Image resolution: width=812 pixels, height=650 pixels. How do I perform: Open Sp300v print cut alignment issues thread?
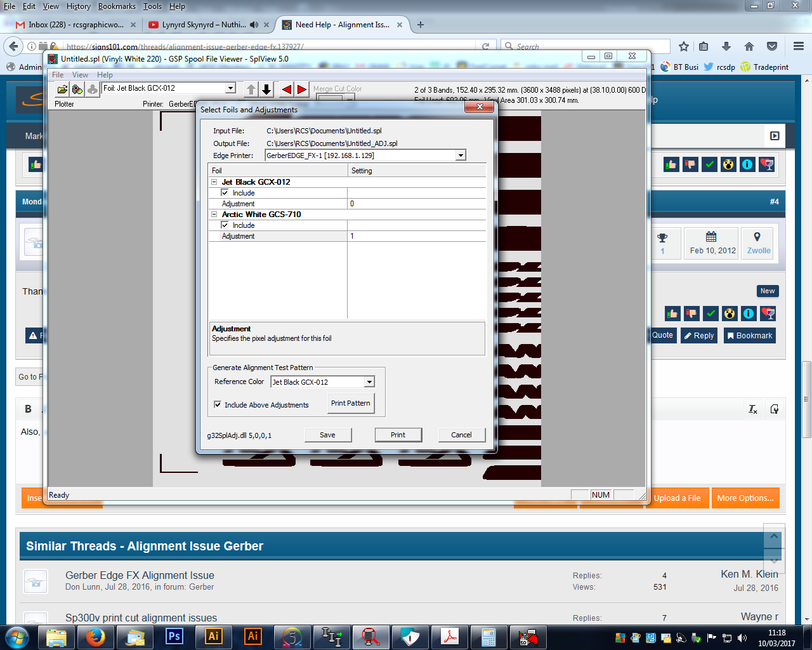pos(141,618)
